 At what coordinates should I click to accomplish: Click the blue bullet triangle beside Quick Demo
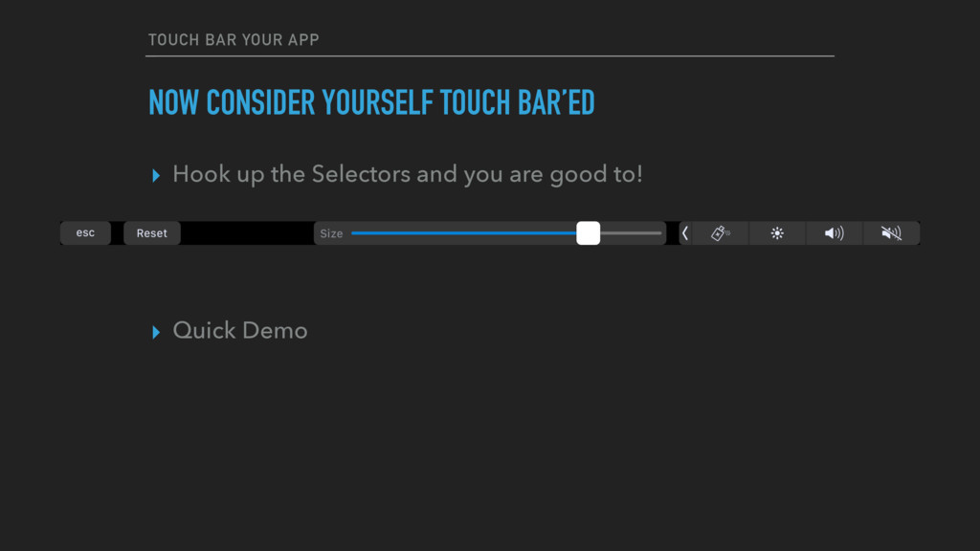[x=156, y=332]
